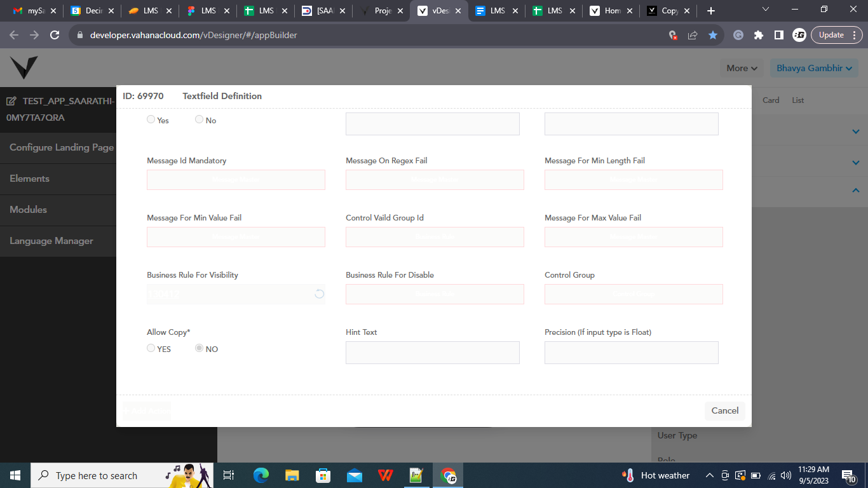Open the volume speaker tray icon
Image resolution: width=868 pixels, height=488 pixels.
[x=786, y=475]
